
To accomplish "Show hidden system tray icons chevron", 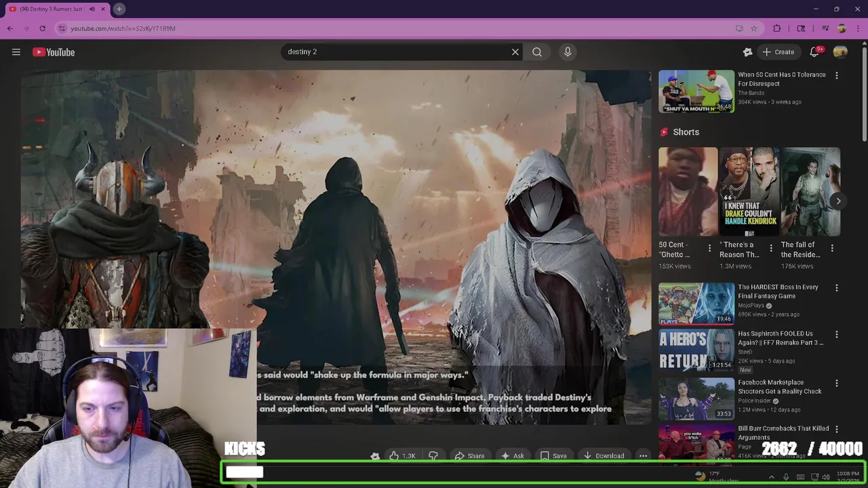I will click(771, 477).
